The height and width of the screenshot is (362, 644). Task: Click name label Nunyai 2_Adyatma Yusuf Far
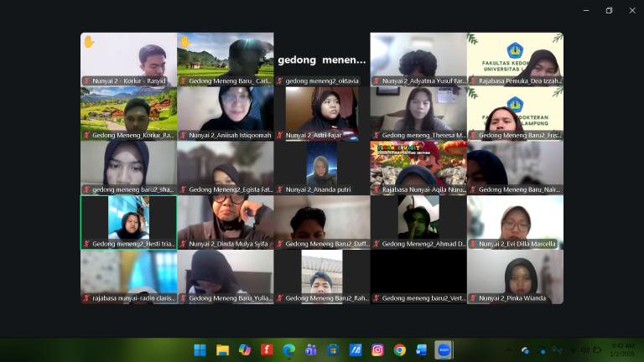click(x=423, y=80)
